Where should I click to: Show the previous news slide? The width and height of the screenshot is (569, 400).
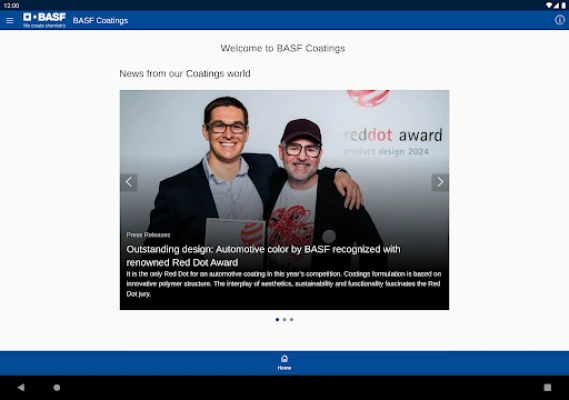[x=128, y=182]
